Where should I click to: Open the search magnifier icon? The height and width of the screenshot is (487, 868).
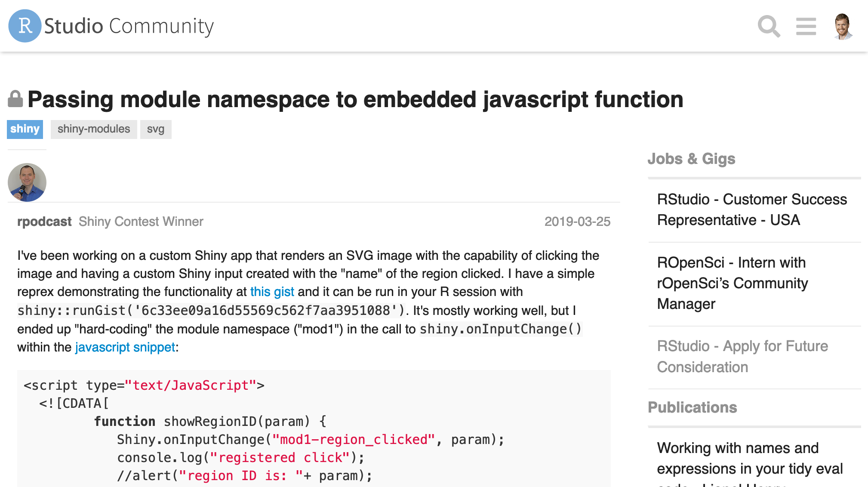769,26
